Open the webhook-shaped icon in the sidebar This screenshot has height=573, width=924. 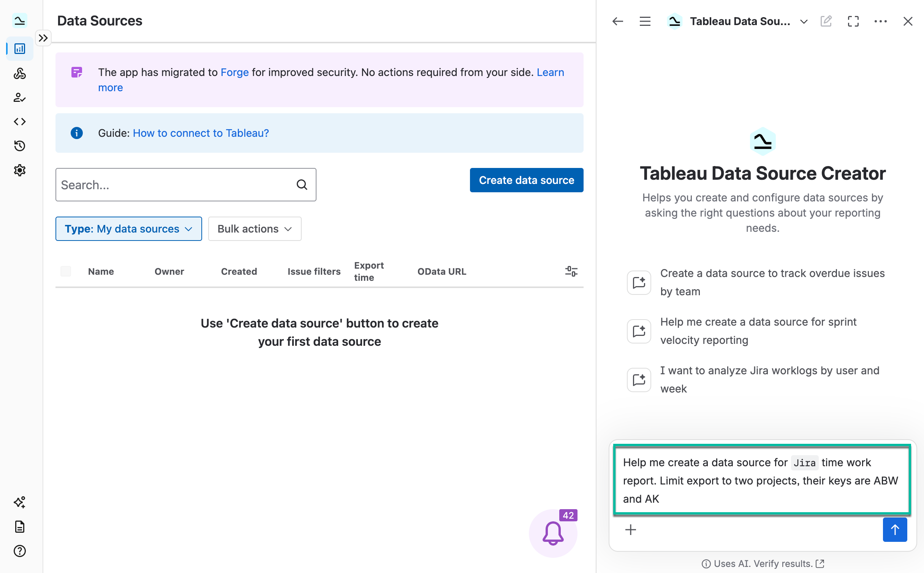click(x=20, y=73)
